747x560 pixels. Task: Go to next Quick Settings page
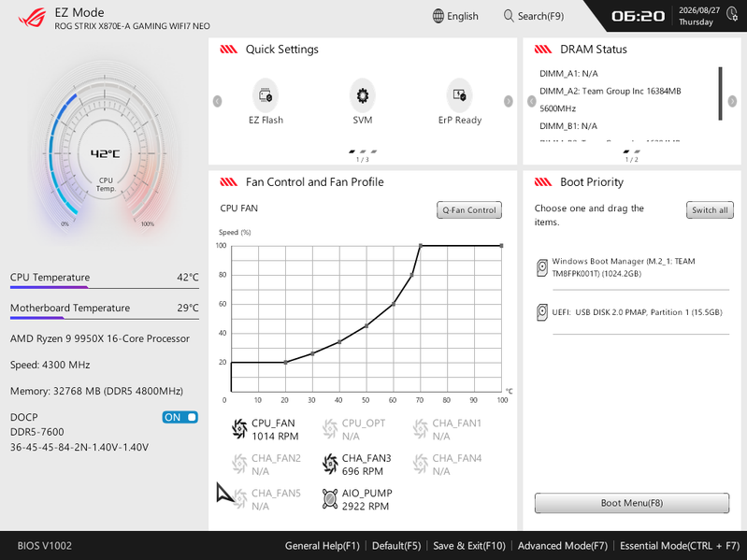point(509,101)
